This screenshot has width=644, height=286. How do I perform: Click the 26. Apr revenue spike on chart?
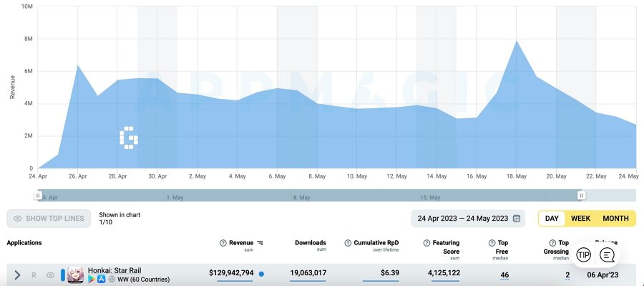[x=77, y=65]
